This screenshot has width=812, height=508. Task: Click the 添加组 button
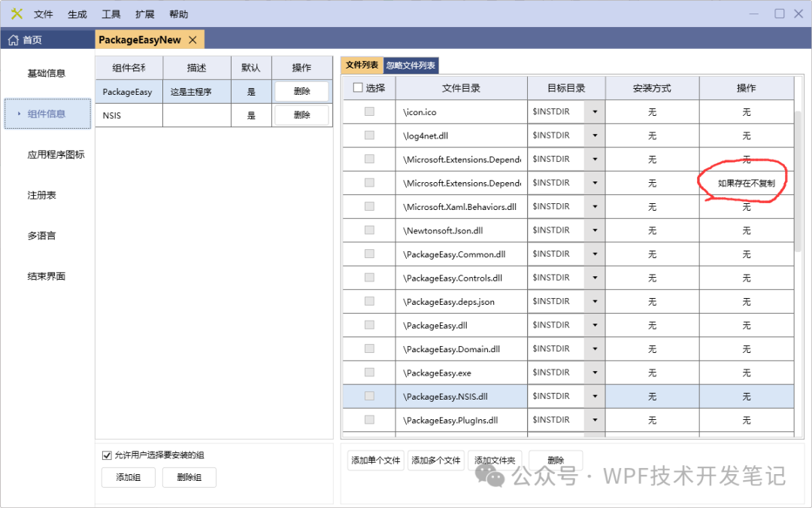[x=129, y=477]
